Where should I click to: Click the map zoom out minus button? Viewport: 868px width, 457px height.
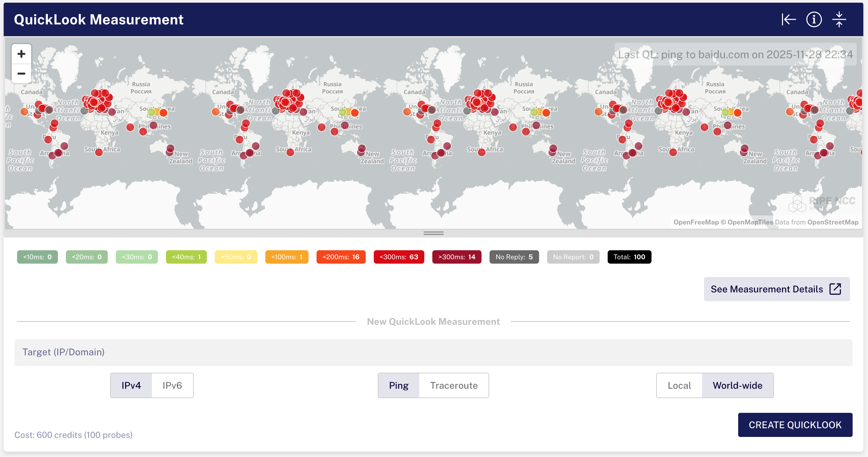pos(21,73)
